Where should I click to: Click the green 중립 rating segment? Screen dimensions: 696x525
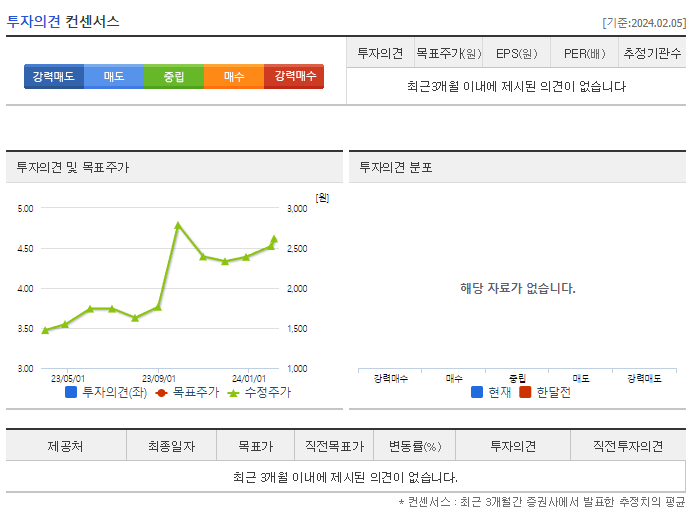(x=174, y=76)
